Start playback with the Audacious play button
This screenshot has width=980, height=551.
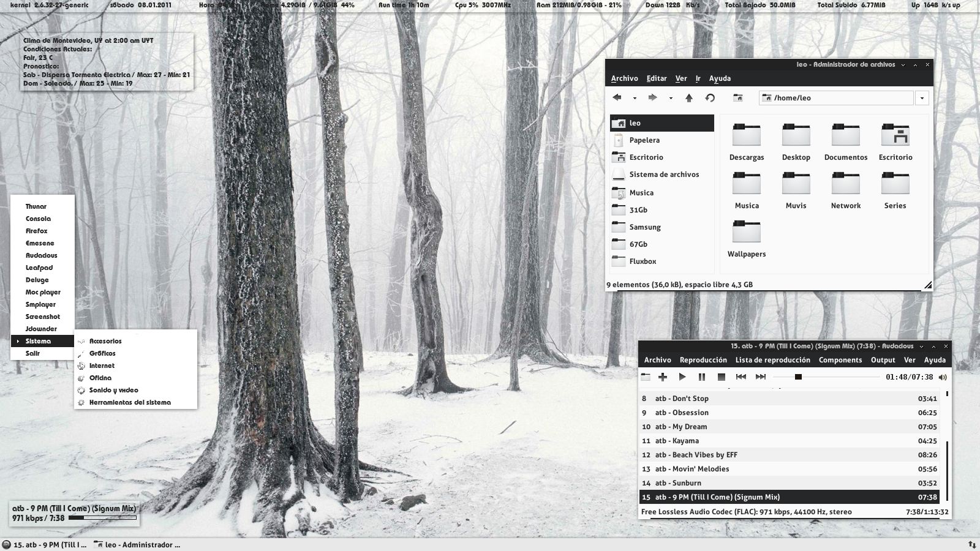point(682,377)
